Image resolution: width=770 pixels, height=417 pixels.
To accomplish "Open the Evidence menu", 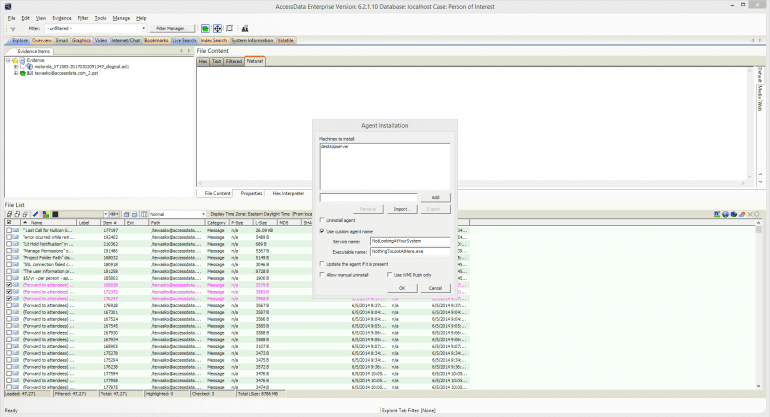I will coord(61,18).
